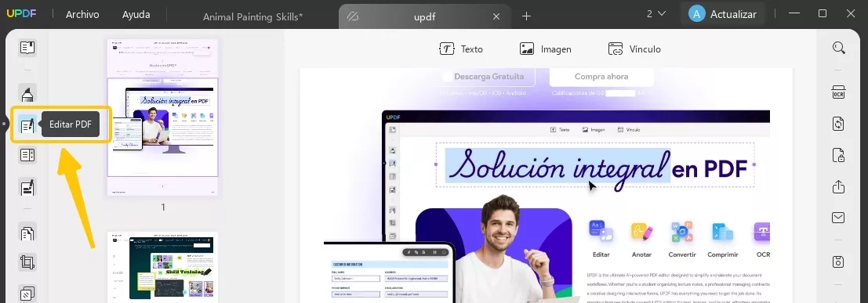868x303 pixels.
Task: Open the Protect PDF lock icon
Action: click(839, 155)
